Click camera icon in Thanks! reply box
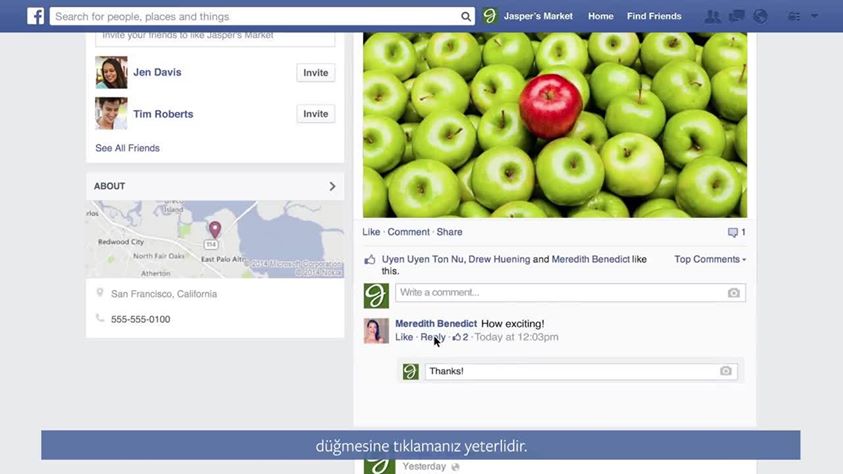 (x=725, y=371)
